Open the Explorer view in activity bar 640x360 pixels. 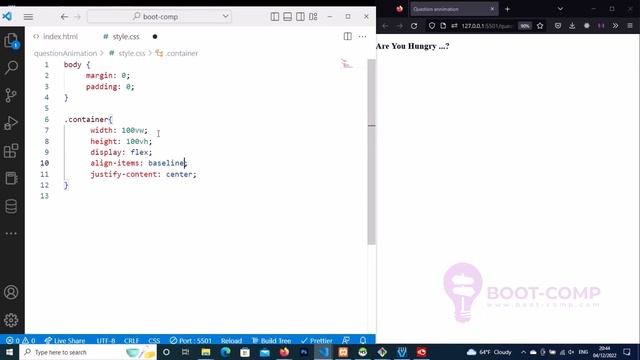click(11, 41)
